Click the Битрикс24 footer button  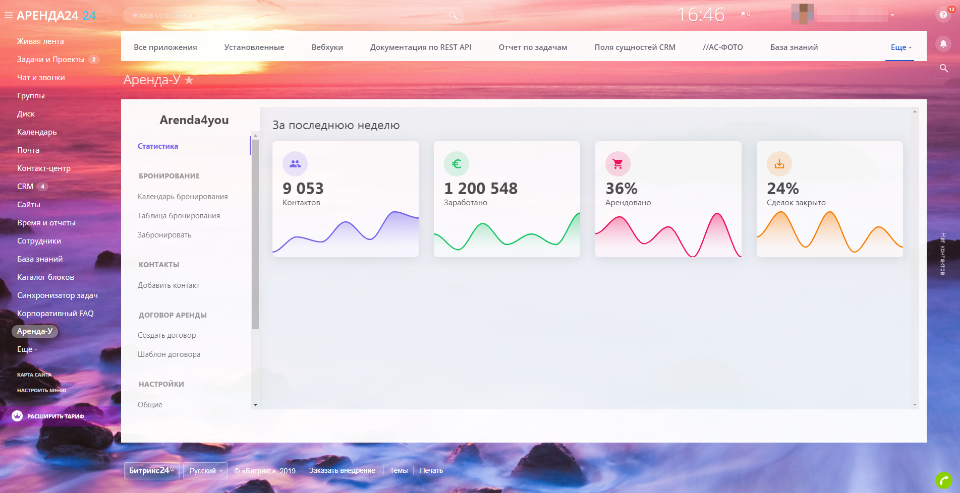tap(152, 470)
